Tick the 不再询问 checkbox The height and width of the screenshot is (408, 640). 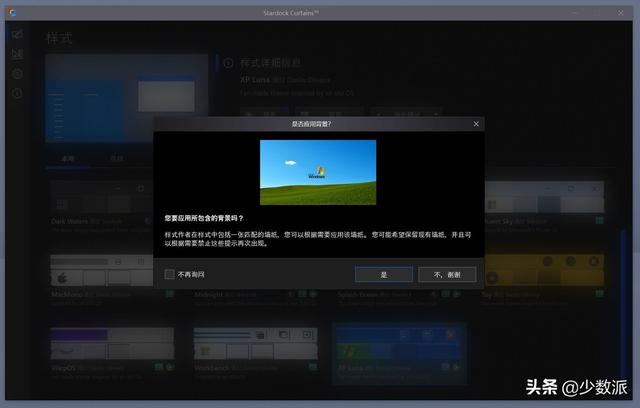pos(169,275)
